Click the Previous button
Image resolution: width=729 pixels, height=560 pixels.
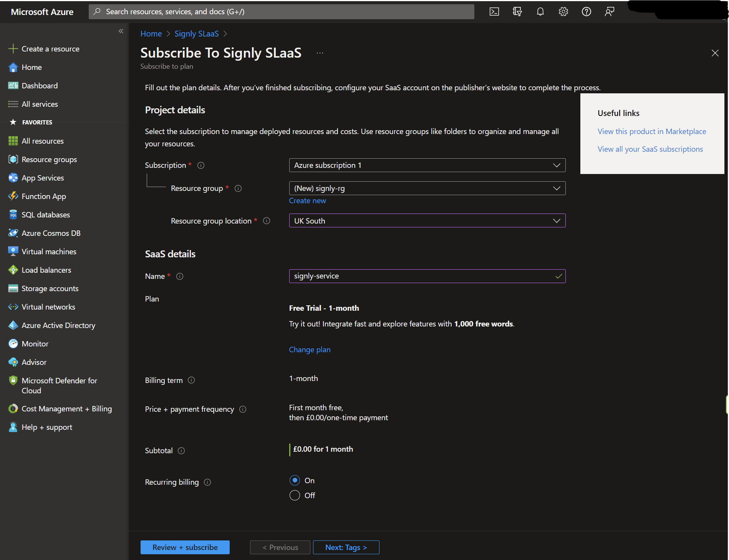pos(280,547)
